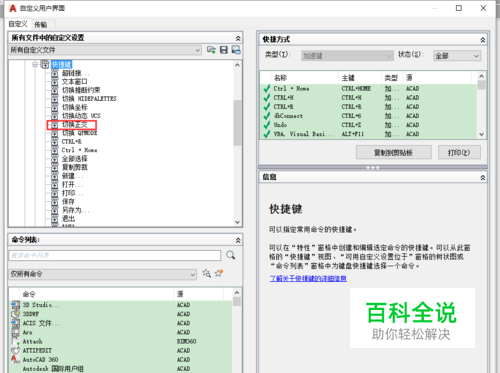Switch to the 自定义 tab

click(x=18, y=24)
